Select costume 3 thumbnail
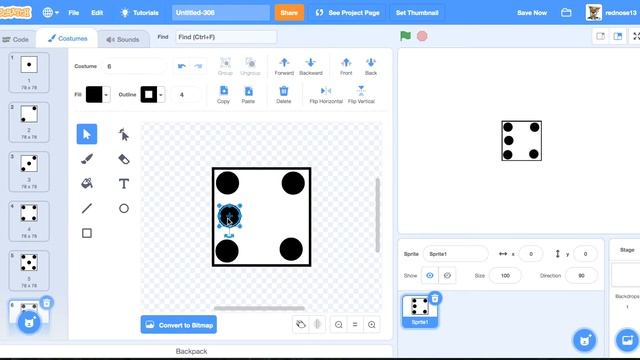This screenshot has height=360, width=640. 29,171
